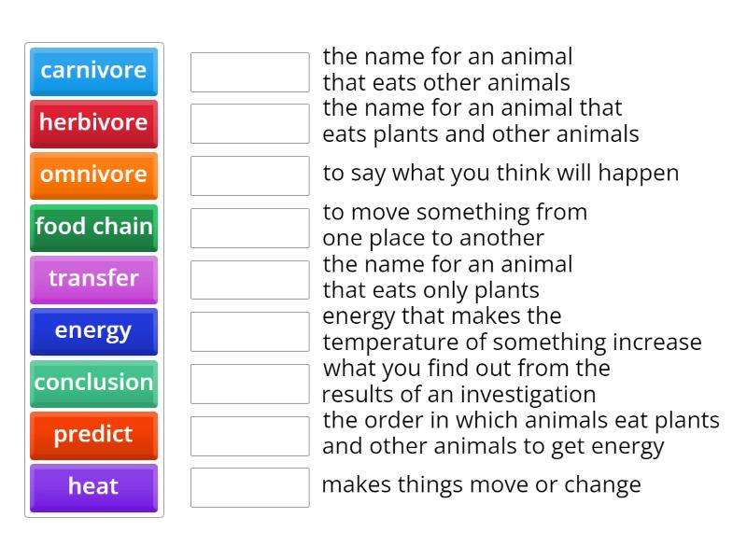Screen dimensions: 747x560
Task: Select the food chain word tile
Action: click(x=93, y=228)
